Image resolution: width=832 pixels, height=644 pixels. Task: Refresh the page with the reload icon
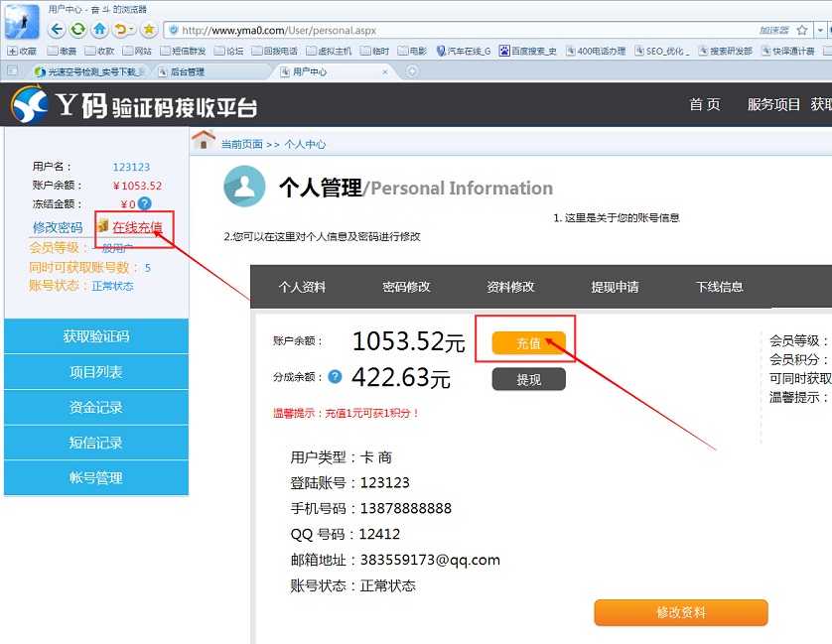click(76, 30)
